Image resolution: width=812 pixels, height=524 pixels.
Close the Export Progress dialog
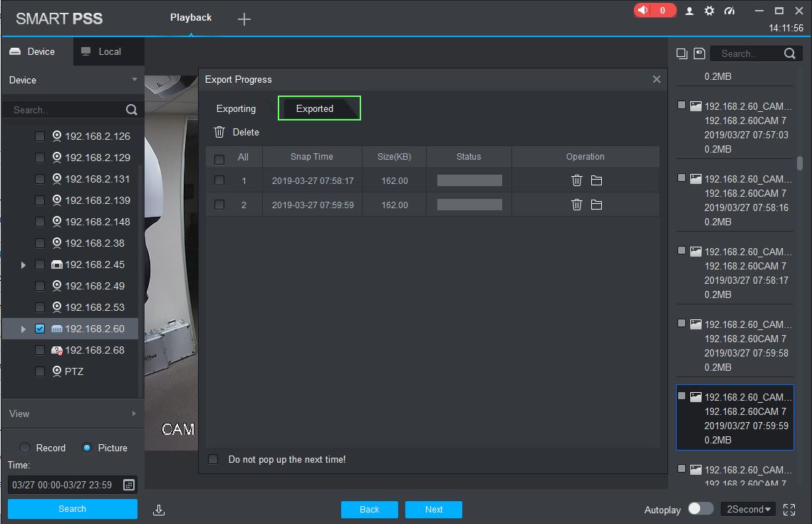(x=656, y=79)
